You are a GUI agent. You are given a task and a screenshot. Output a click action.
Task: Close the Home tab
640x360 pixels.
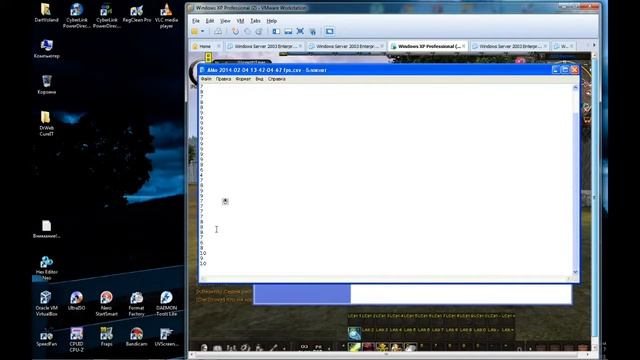[218, 46]
